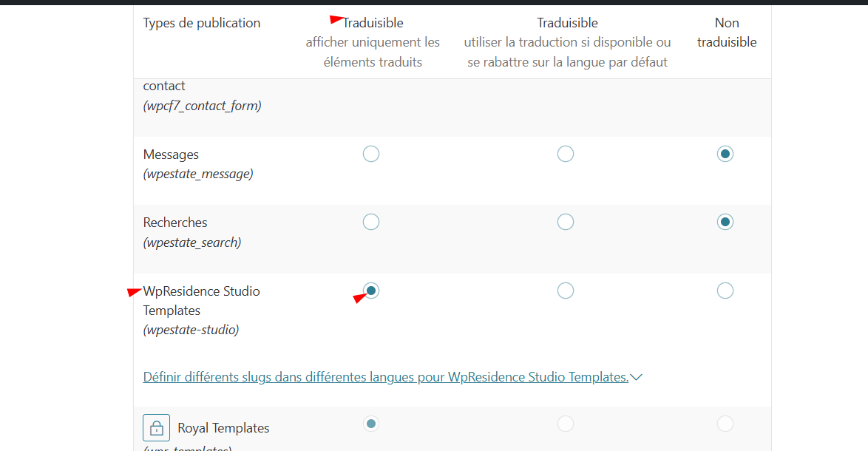The height and width of the screenshot is (451, 868).
Task: Expand the slugs chevron arrow for WpResidence Studio
Action: coord(637,377)
